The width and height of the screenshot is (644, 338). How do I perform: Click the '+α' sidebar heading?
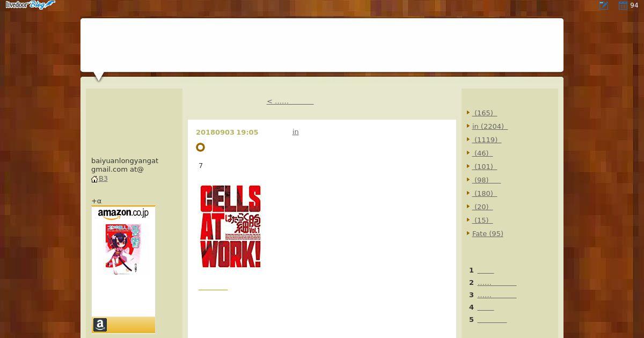pyautogui.click(x=97, y=201)
